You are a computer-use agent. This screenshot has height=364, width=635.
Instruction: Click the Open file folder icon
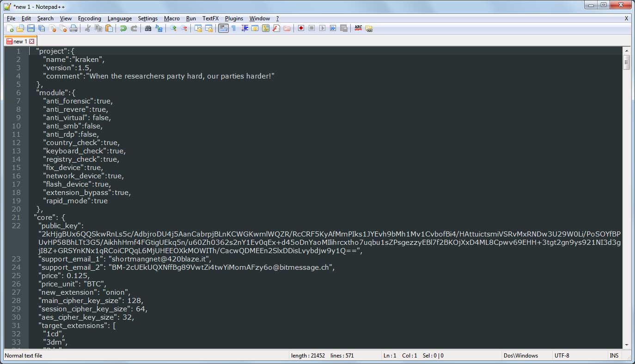tap(20, 28)
